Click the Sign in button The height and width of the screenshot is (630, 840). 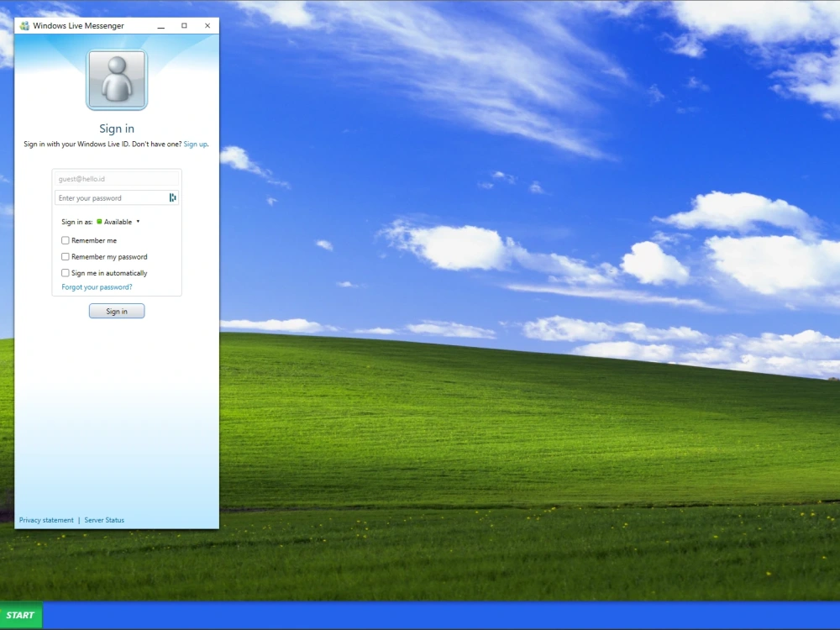(x=117, y=312)
